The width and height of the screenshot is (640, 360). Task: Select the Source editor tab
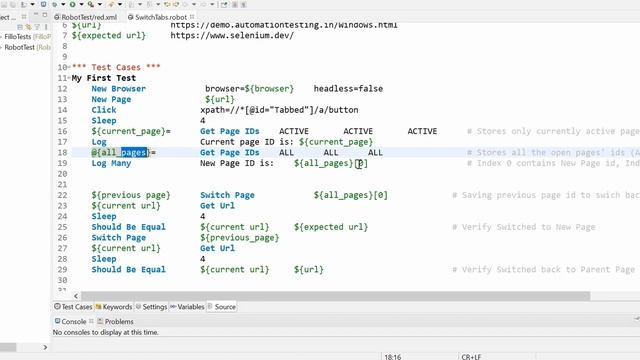222,307
